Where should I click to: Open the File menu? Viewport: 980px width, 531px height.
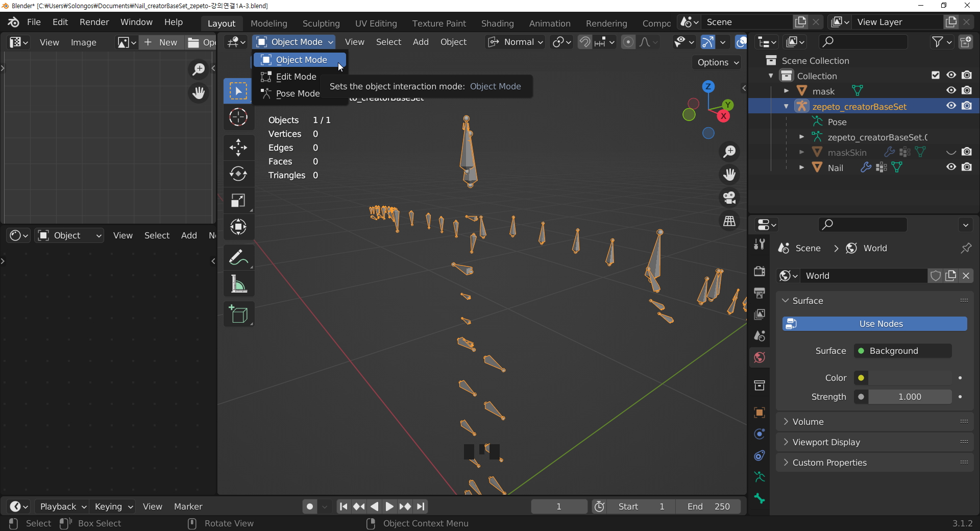(x=34, y=22)
